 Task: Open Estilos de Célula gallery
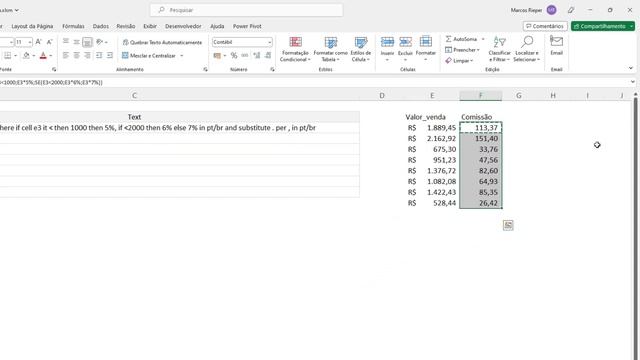point(360,49)
